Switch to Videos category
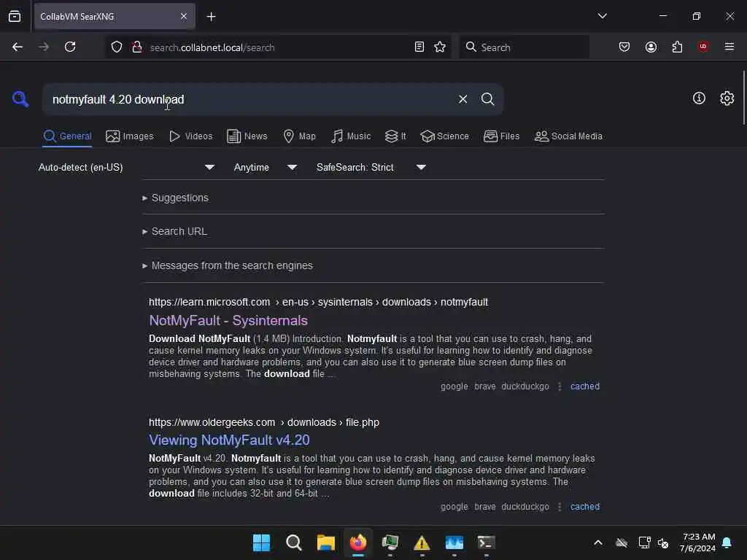Screen dimensions: 747x560 [191, 136]
